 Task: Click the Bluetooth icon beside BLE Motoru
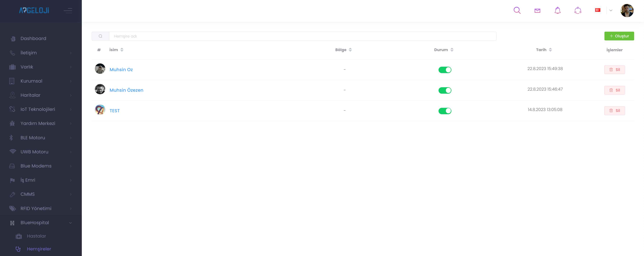(11, 138)
